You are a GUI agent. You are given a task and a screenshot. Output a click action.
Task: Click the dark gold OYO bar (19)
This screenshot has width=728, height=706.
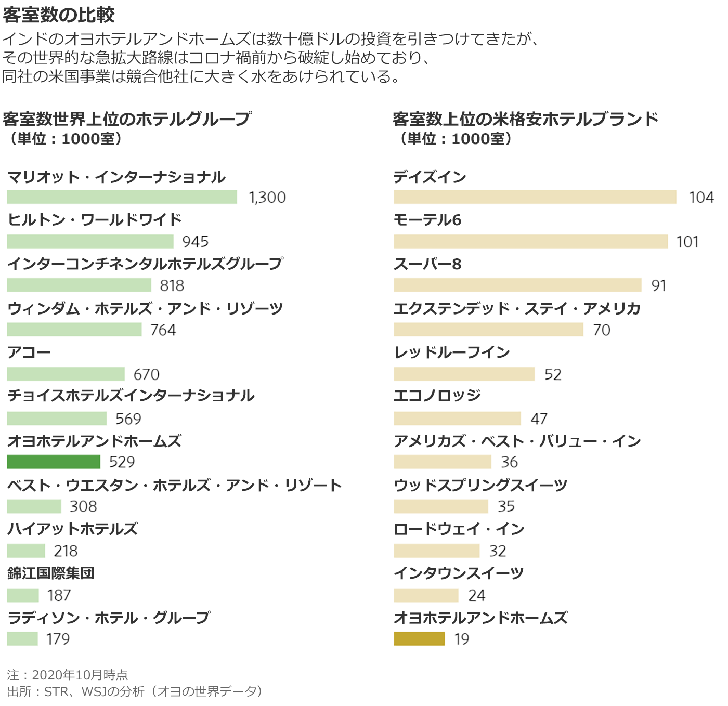pos(419,638)
